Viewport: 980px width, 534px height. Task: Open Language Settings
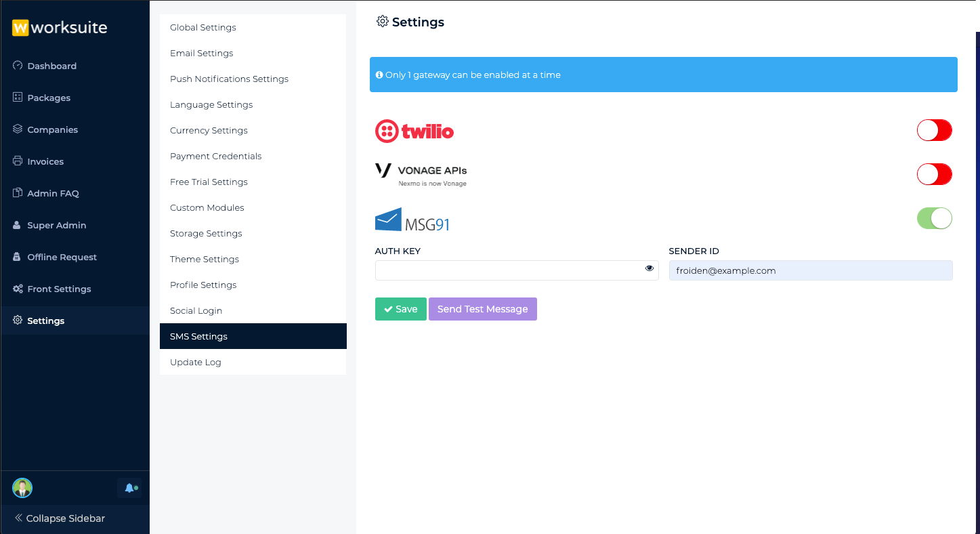pos(253,105)
